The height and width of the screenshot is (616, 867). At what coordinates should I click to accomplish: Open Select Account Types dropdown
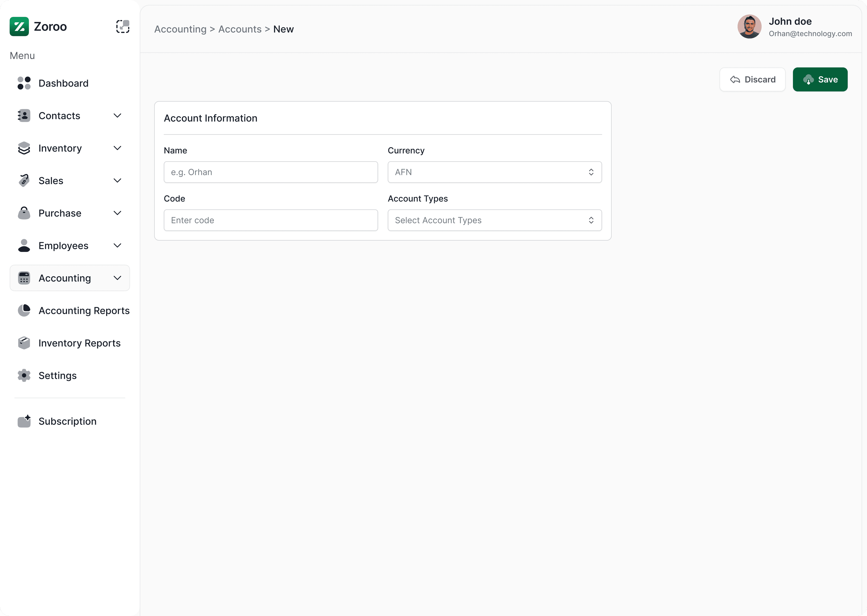tap(494, 220)
